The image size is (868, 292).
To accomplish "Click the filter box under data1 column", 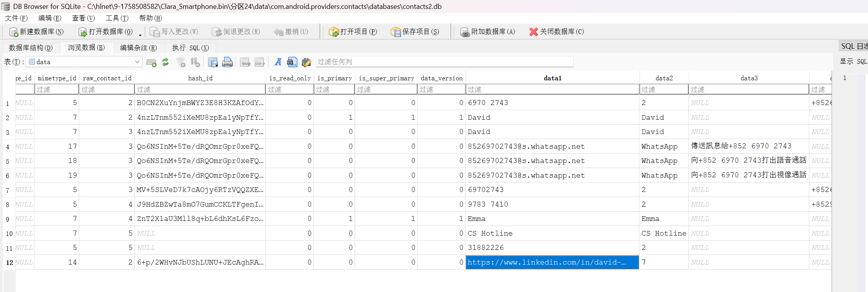I will 552,90.
